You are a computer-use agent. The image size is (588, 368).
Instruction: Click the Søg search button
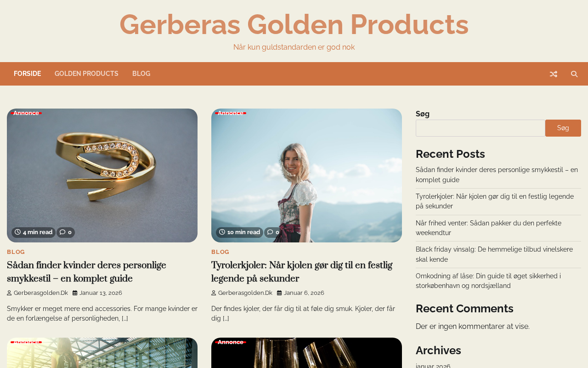pyautogui.click(x=563, y=128)
